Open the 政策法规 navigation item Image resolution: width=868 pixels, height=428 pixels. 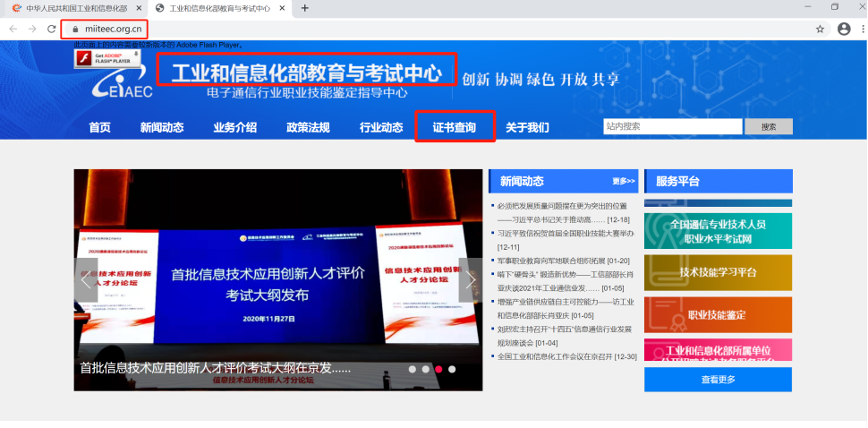pyautogui.click(x=308, y=127)
